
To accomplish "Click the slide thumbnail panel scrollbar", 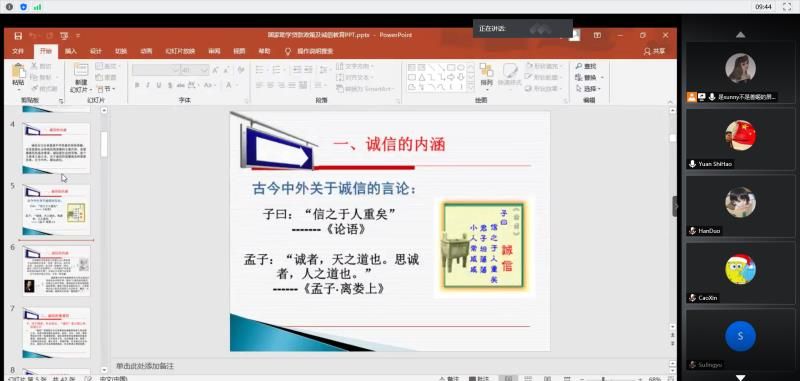I will pyautogui.click(x=104, y=144).
